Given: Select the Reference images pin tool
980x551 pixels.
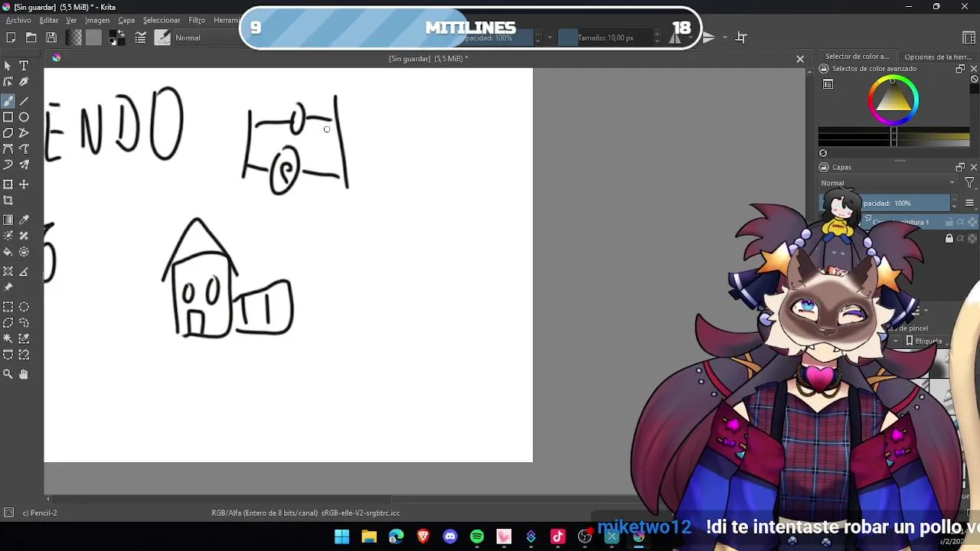Looking at the screenshot, I should [x=8, y=287].
